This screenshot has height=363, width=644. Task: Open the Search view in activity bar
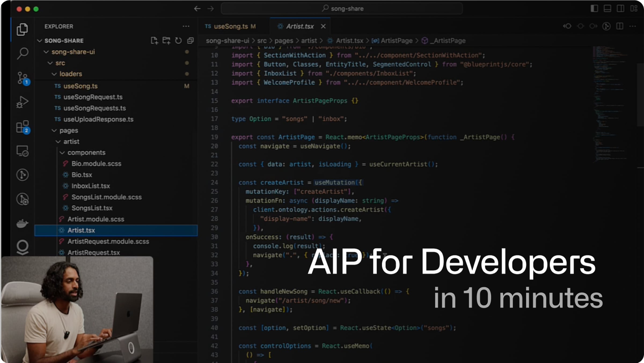(22, 53)
